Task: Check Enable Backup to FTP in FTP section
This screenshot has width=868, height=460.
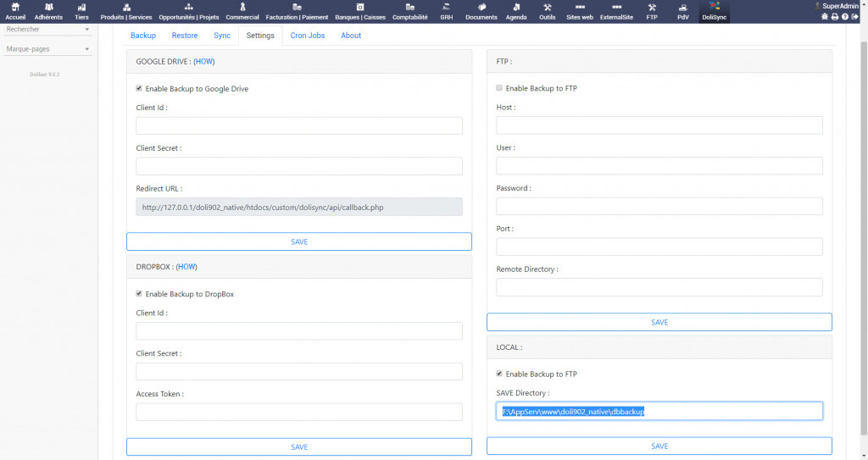Action: (499, 88)
